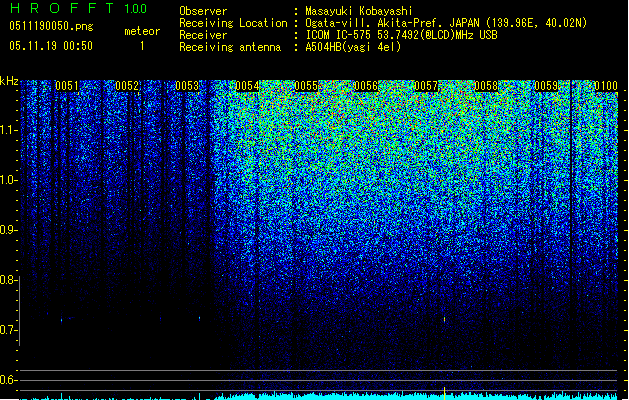The width and height of the screenshot is (629, 400).
Task: Click the ICOM IC-575 receiver text
Action: click(x=401, y=35)
